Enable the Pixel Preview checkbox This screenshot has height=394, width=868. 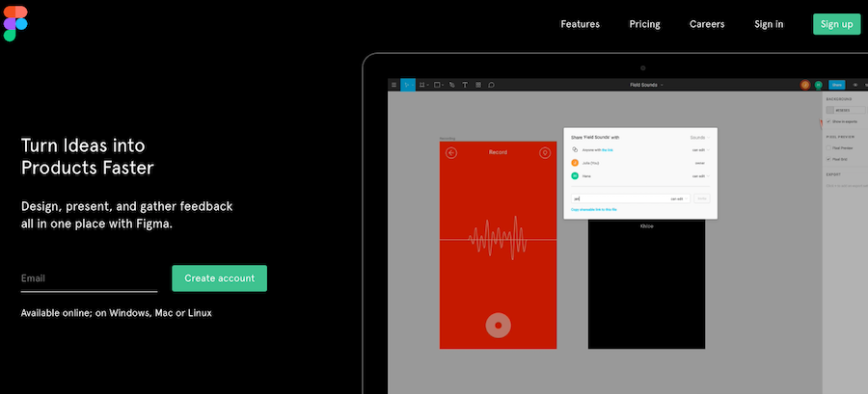(828, 147)
